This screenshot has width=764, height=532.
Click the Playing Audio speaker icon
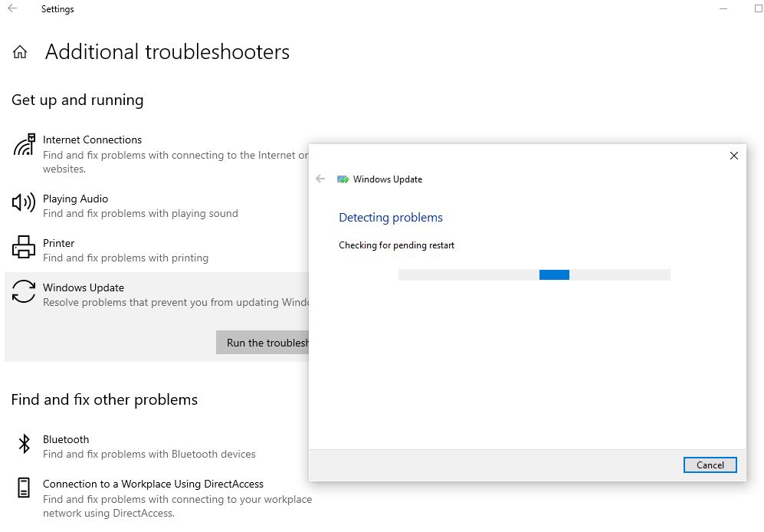click(24, 202)
